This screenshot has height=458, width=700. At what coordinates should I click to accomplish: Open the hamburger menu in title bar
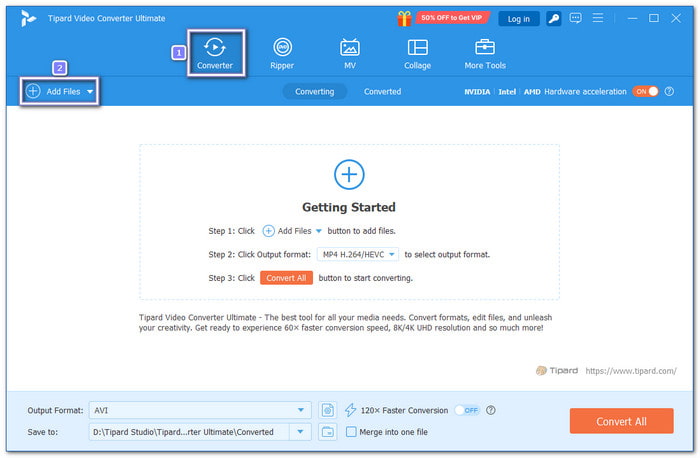coord(597,18)
